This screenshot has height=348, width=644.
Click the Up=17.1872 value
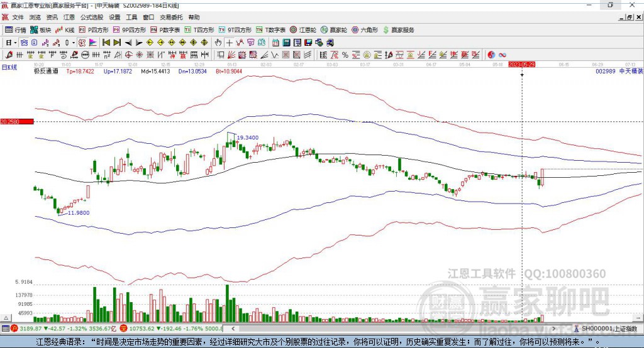pyautogui.click(x=118, y=71)
